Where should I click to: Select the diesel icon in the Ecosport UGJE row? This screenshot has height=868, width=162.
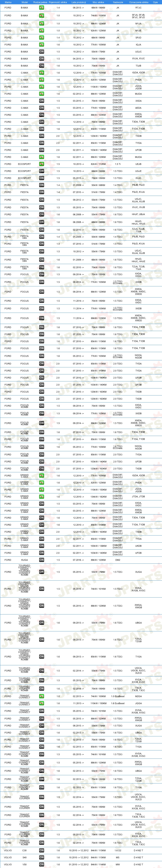coord(41,171)
